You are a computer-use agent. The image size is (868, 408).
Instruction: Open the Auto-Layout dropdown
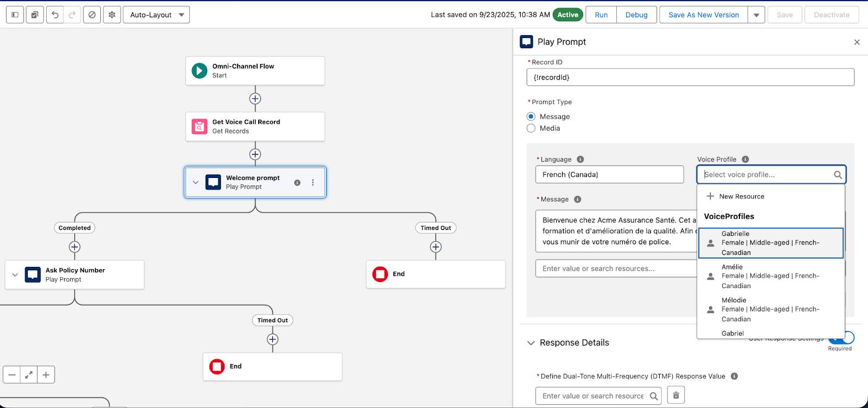157,15
